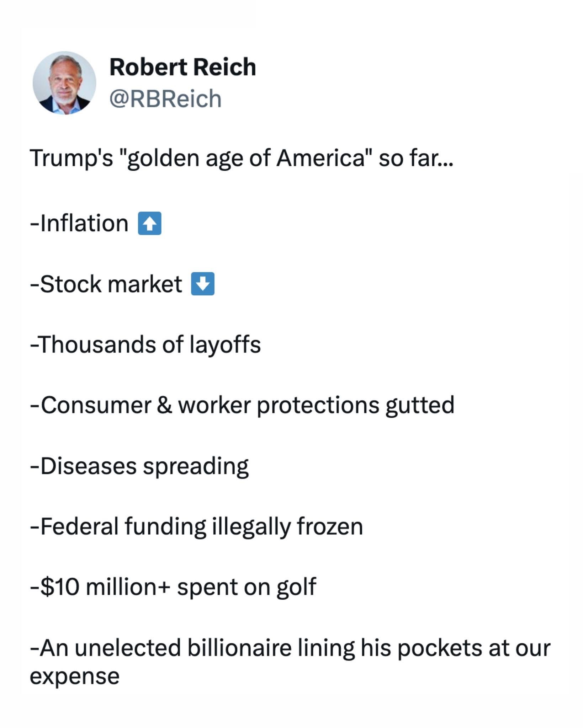Screen dimensions: 583x728
Task: Click the "-Inflation" text
Action: pos(79,224)
